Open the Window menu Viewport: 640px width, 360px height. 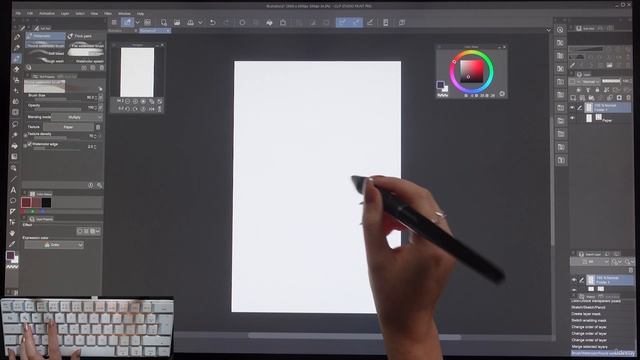pos(124,13)
